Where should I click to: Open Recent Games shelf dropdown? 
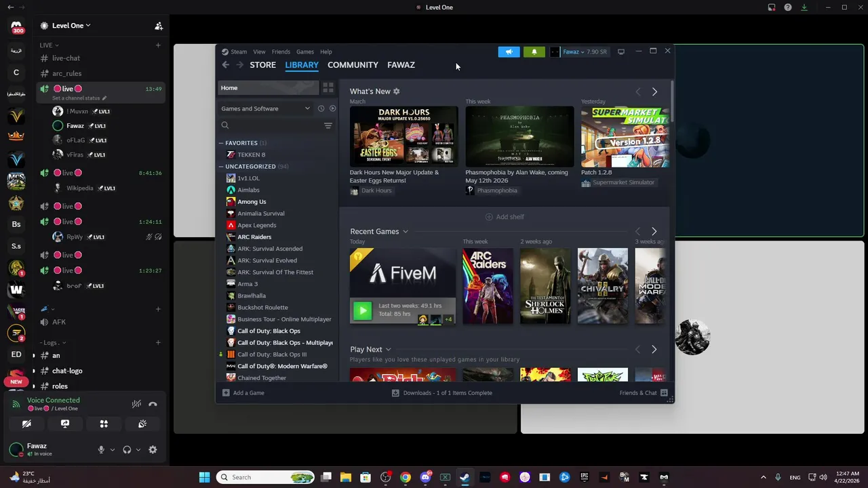tap(406, 232)
